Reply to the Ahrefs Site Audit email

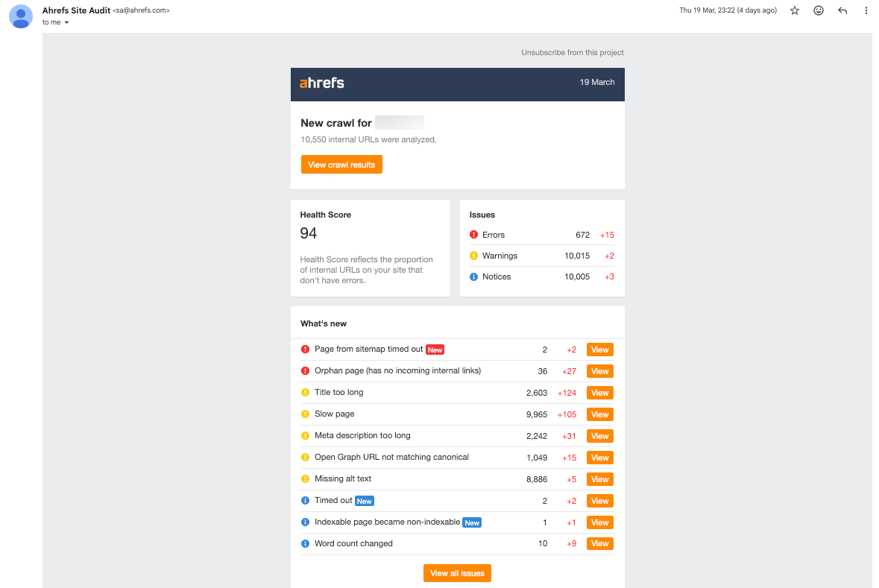point(842,10)
